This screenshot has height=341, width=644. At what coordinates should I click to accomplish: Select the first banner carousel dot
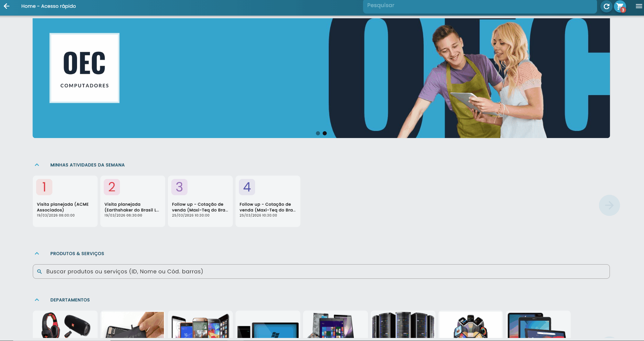318,133
